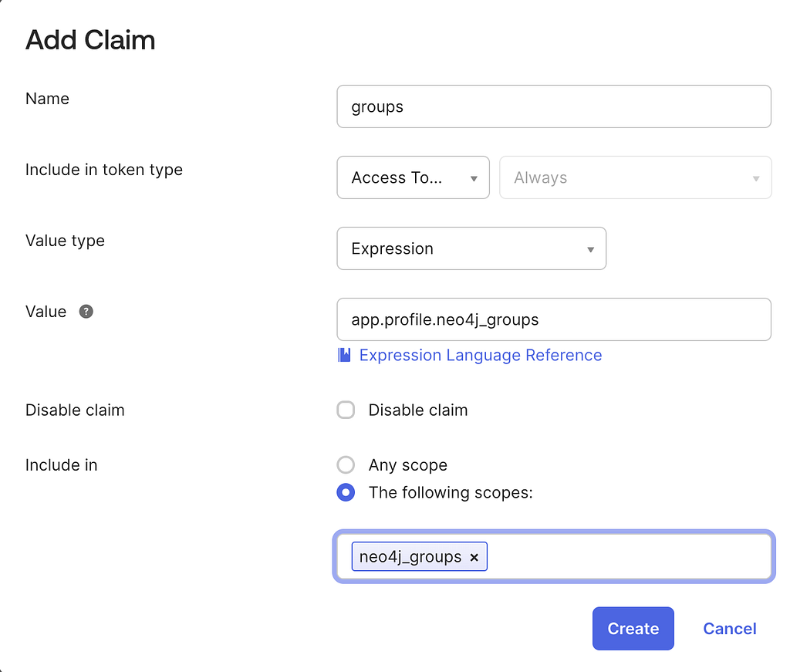Click the Name field containing groups
The height and width of the screenshot is (672, 790).
click(x=554, y=106)
